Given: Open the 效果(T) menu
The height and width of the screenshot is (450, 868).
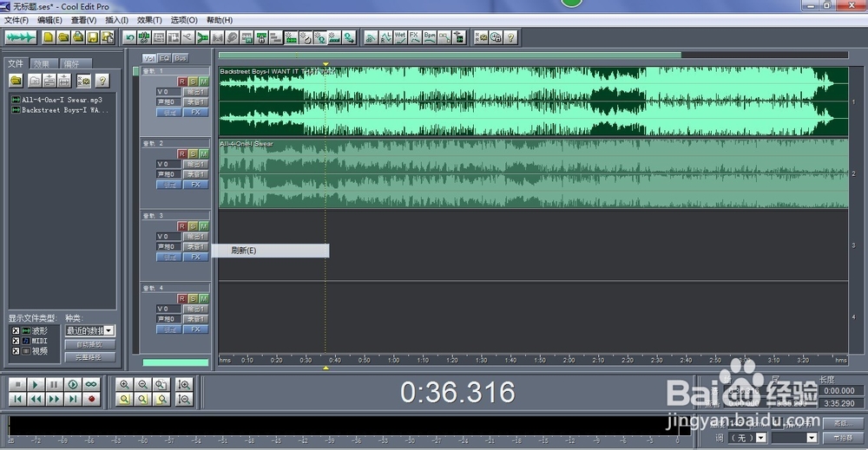Looking at the screenshot, I should point(149,20).
